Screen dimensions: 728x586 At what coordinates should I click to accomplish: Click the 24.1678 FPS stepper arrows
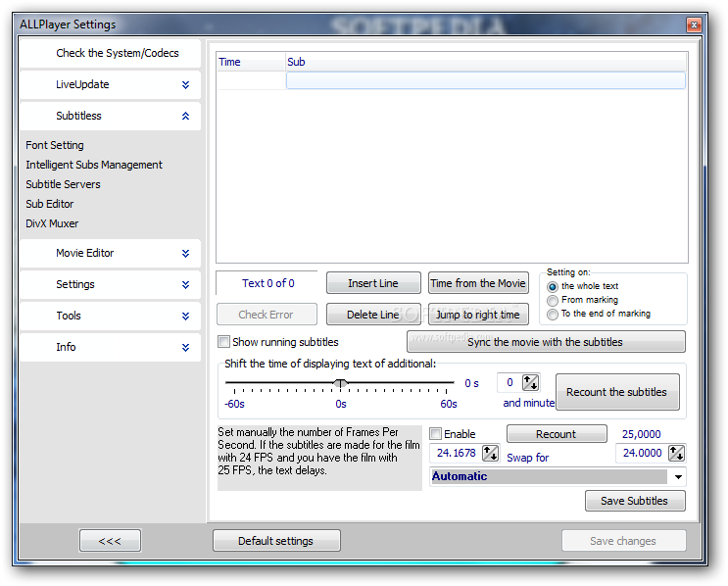tap(490, 453)
